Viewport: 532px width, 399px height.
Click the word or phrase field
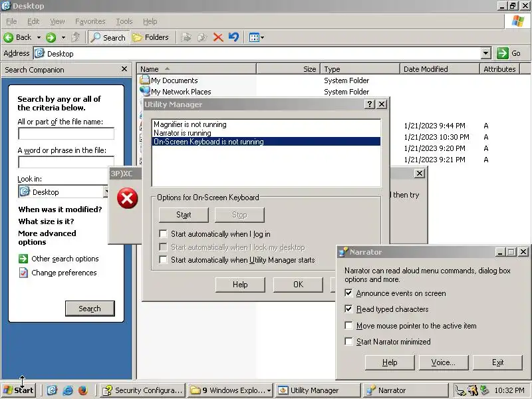click(x=66, y=162)
